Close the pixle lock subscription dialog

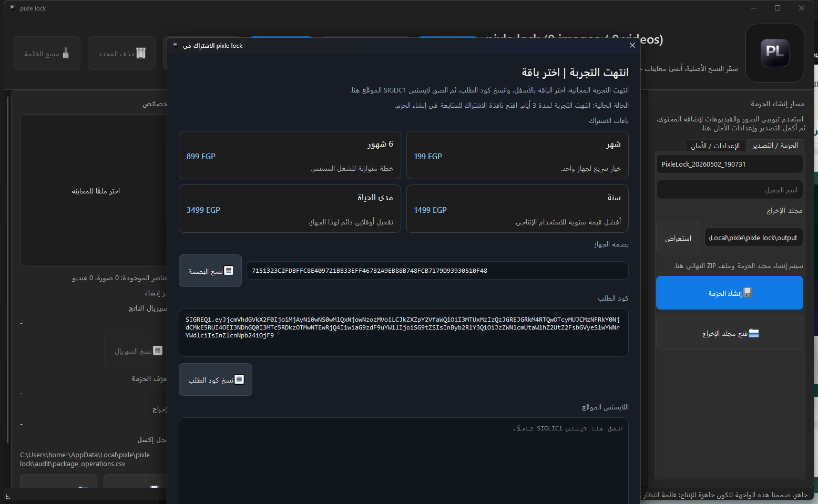pos(632,46)
